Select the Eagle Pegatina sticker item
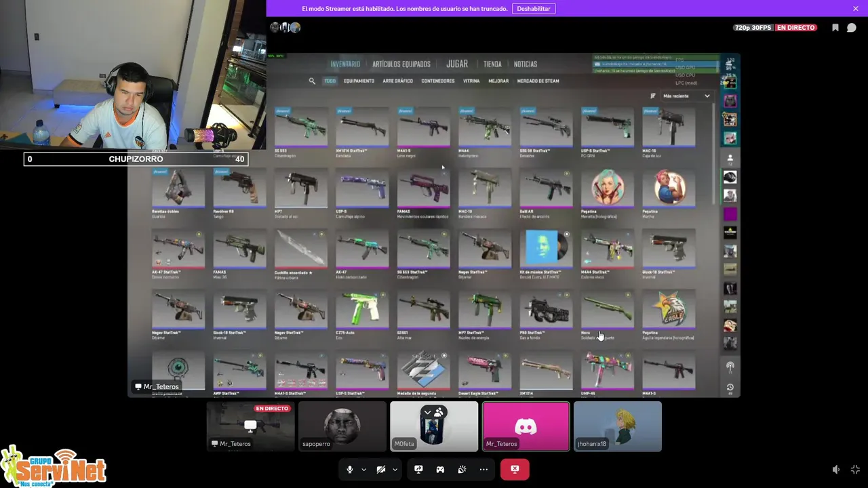 pyautogui.click(x=669, y=314)
